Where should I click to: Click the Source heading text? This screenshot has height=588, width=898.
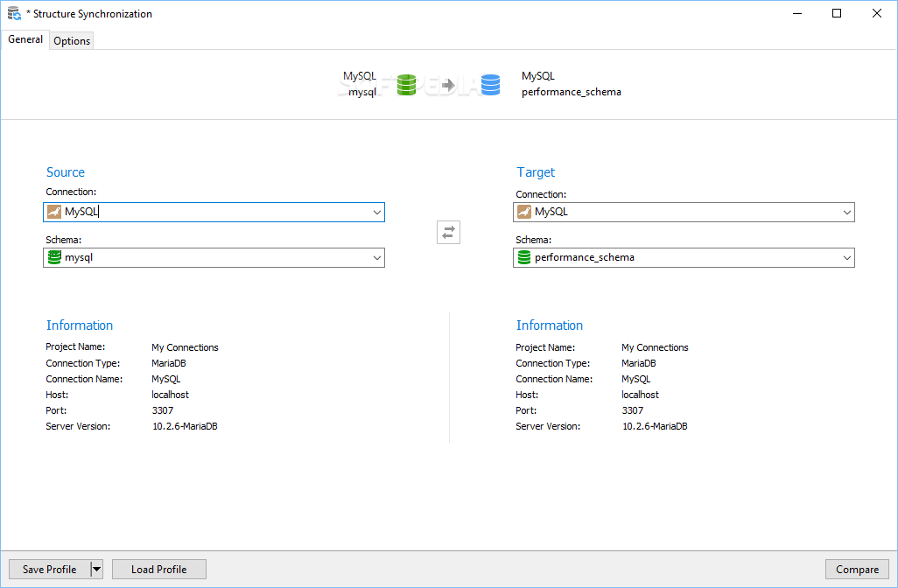pos(66,172)
